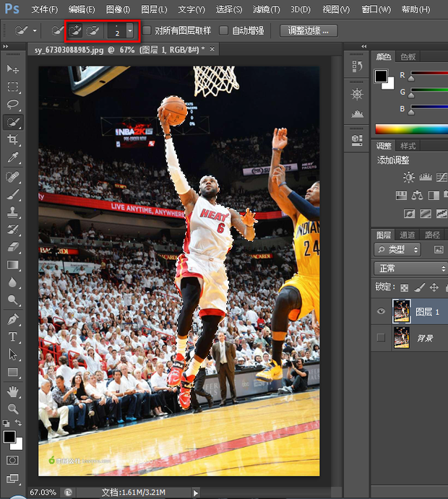Select the Rectangle shape tool
The height and width of the screenshot is (499, 448).
pos(13,372)
